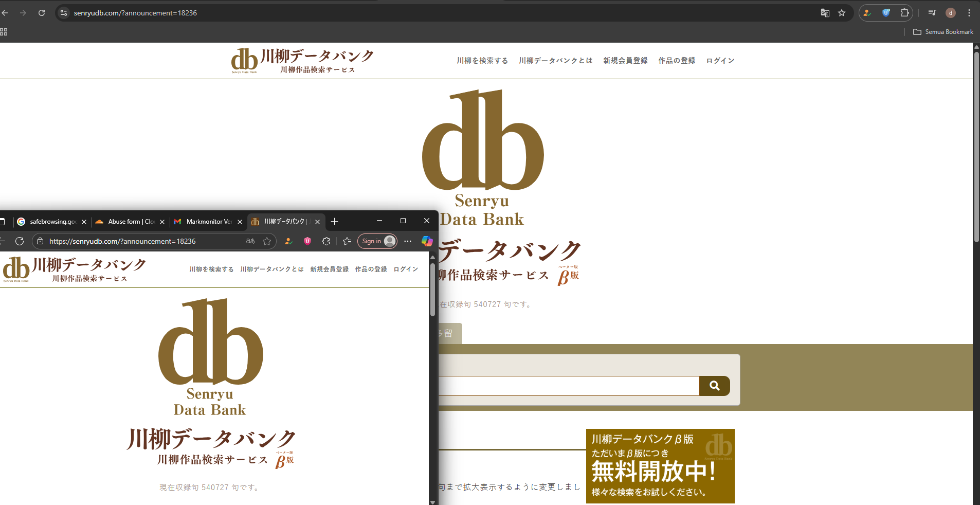
Task: View site information icon in Chrome address bar
Action: coord(64,13)
